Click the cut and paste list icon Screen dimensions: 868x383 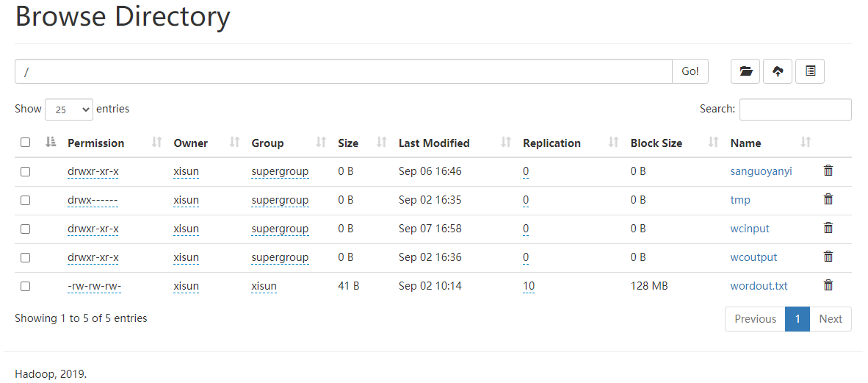tap(810, 71)
